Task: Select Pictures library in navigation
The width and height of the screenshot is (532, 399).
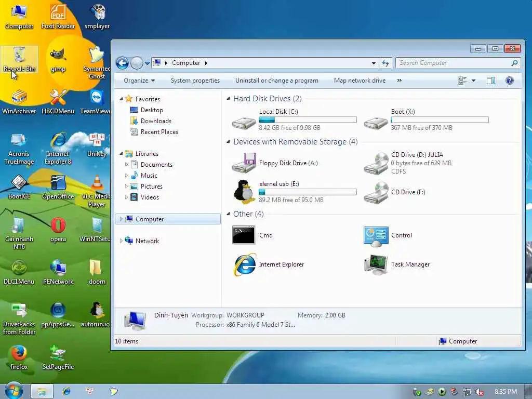Action: pos(147,187)
